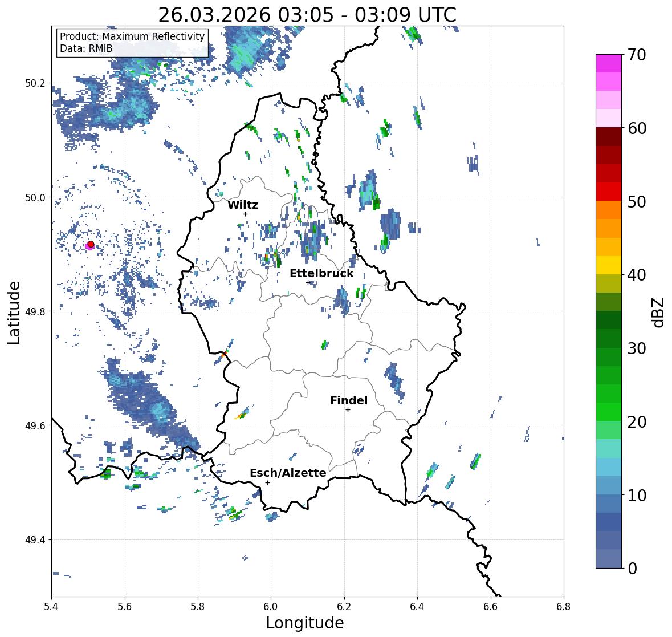Click the magenta top colorbar segment
Viewport: 672px width, 637px height.
(x=609, y=63)
